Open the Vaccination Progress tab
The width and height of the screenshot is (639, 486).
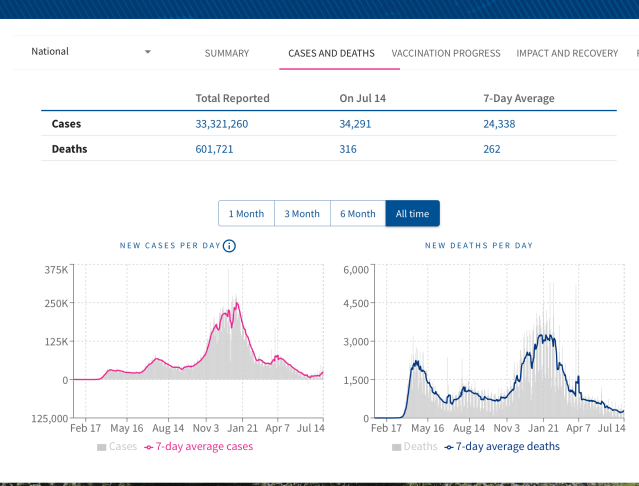pos(446,53)
